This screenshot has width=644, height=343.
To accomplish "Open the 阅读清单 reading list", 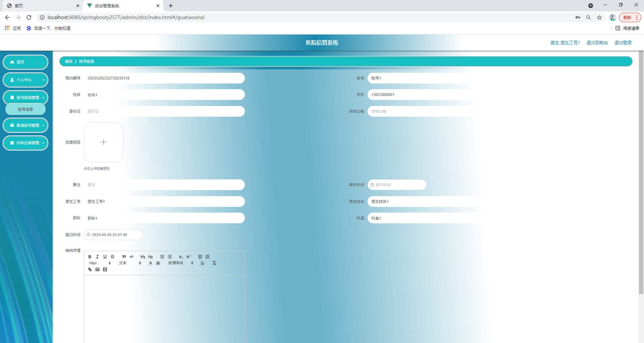I will click(628, 28).
